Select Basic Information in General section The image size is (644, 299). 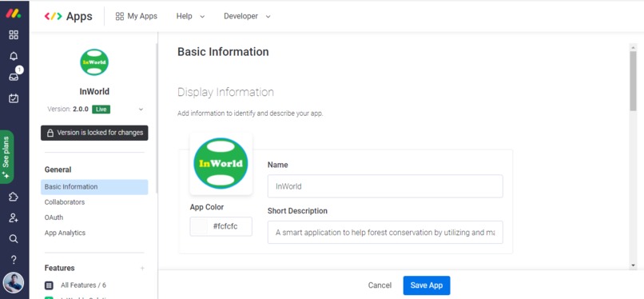94,187
